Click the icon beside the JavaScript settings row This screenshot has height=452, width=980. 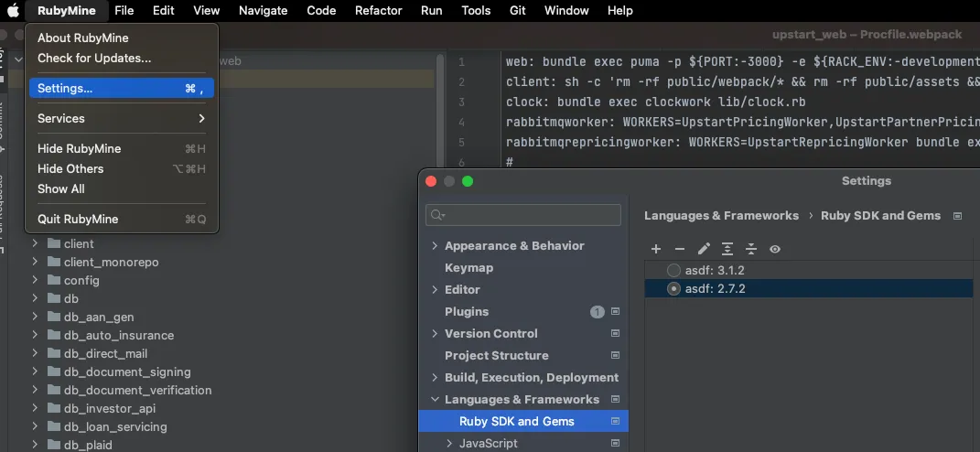[615, 443]
